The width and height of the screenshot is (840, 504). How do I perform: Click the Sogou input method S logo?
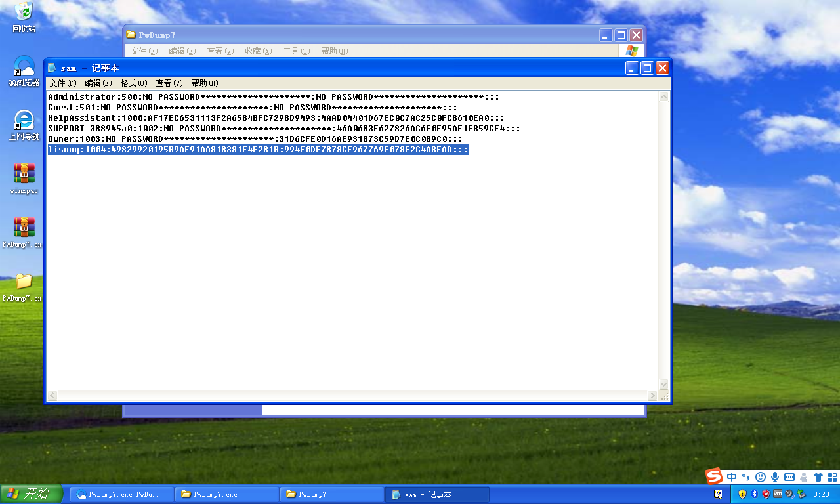714,476
